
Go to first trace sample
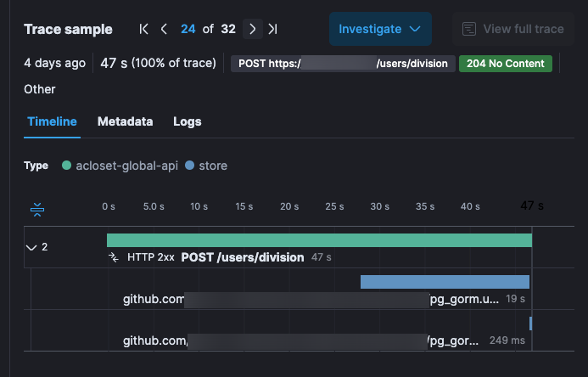[144, 29]
